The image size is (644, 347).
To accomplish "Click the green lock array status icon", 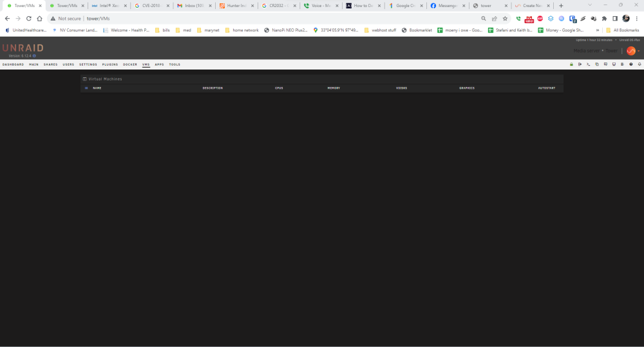I will click(571, 64).
